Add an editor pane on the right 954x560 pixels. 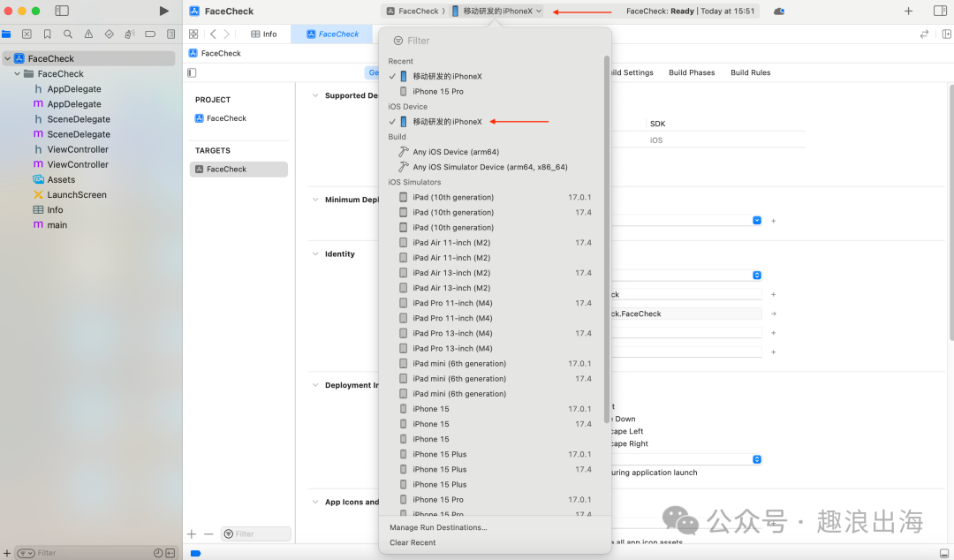pos(947,34)
